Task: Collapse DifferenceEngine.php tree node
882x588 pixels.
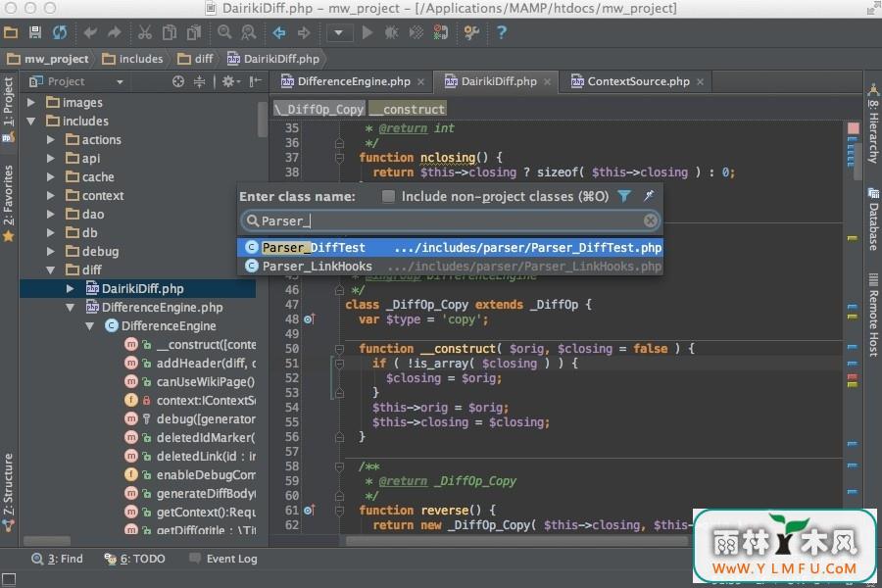Action: [x=71, y=307]
